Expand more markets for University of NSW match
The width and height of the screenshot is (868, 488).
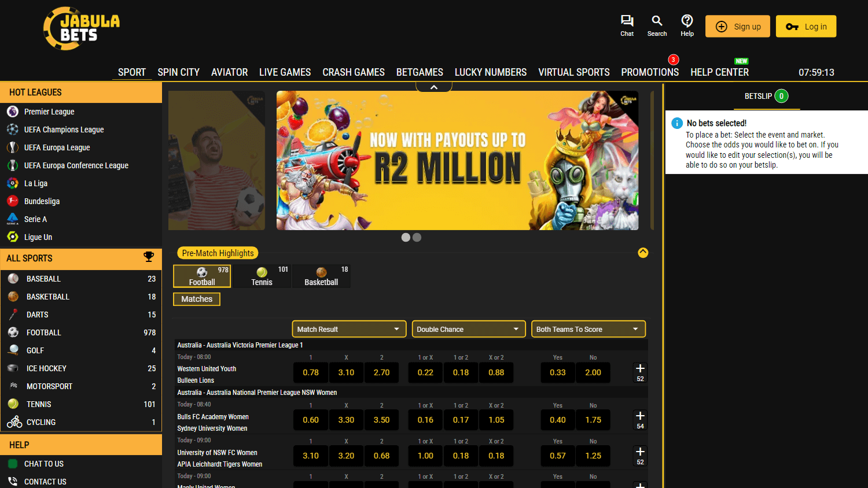(x=640, y=456)
